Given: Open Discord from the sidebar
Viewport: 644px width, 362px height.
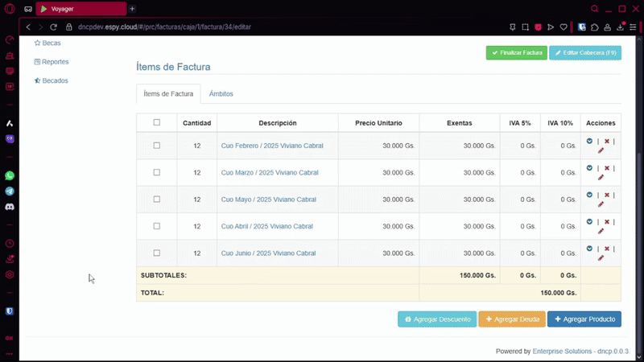Looking at the screenshot, I should [10, 208].
